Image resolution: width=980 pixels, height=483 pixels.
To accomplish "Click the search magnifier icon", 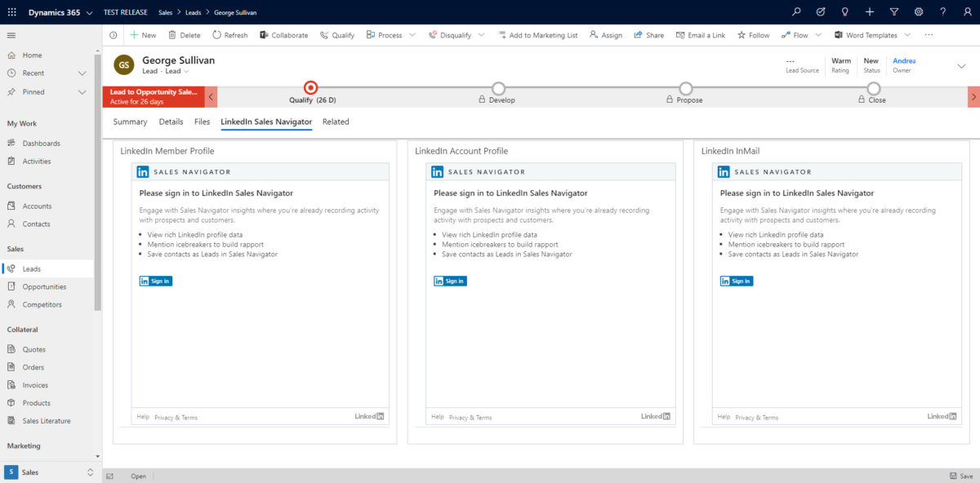I will coord(797,12).
